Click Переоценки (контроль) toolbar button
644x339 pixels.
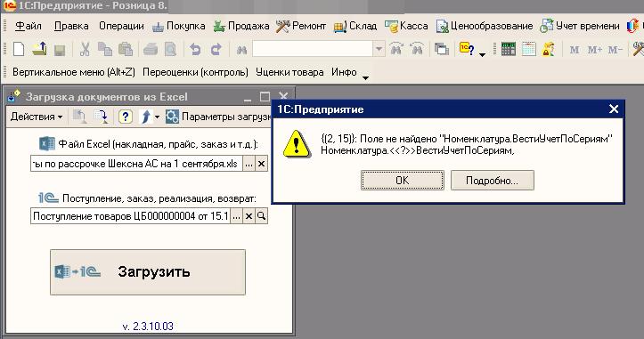coord(195,72)
